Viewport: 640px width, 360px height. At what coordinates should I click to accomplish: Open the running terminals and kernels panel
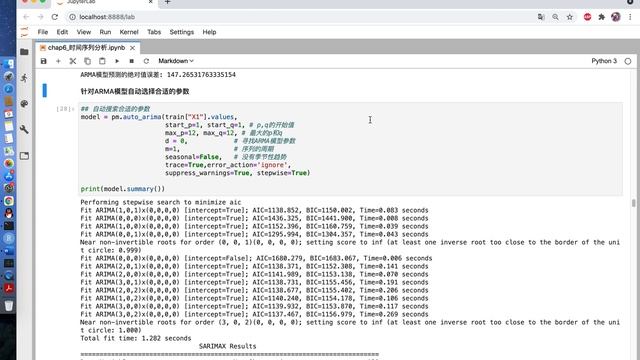pos(24,78)
